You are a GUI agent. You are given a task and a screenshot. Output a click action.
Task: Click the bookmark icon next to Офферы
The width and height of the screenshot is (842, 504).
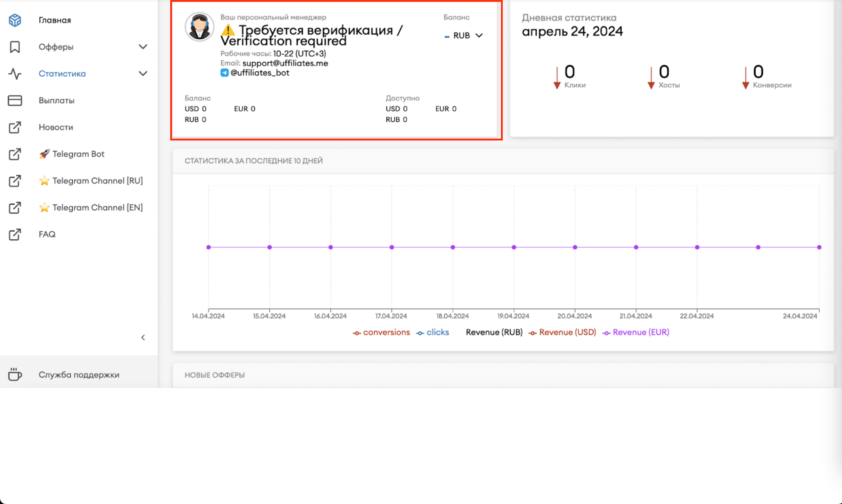(x=15, y=47)
